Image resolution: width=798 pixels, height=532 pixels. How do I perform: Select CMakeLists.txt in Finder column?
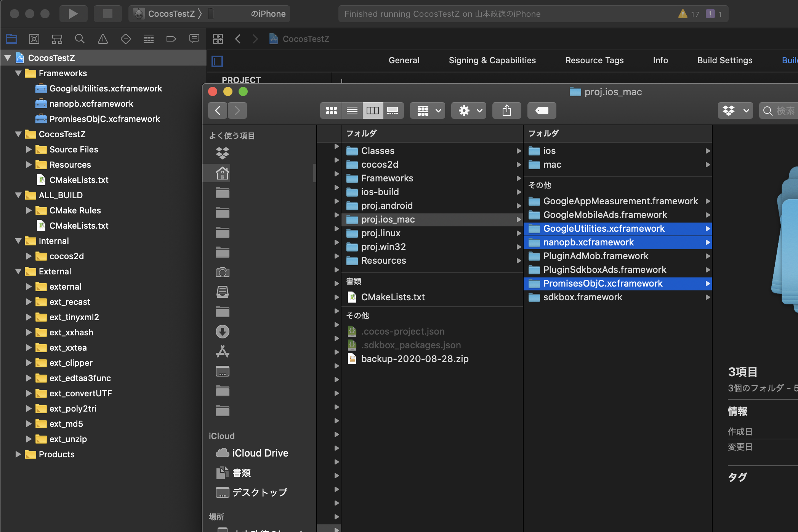click(x=432, y=297)
